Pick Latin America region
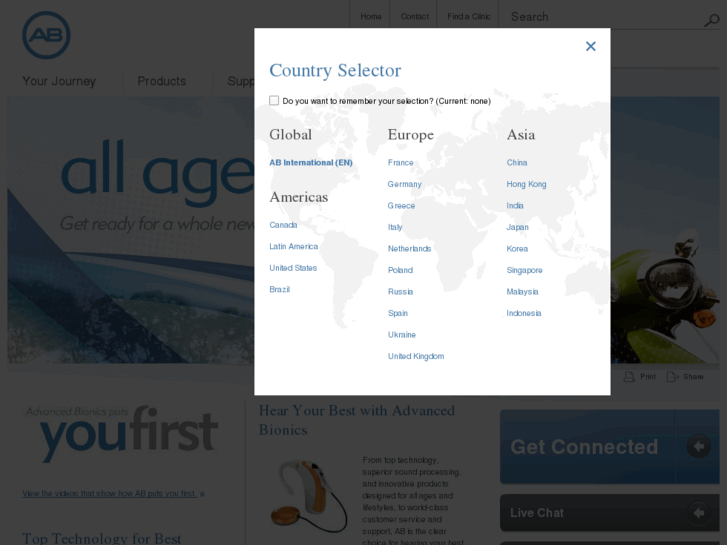 (293, 246)
